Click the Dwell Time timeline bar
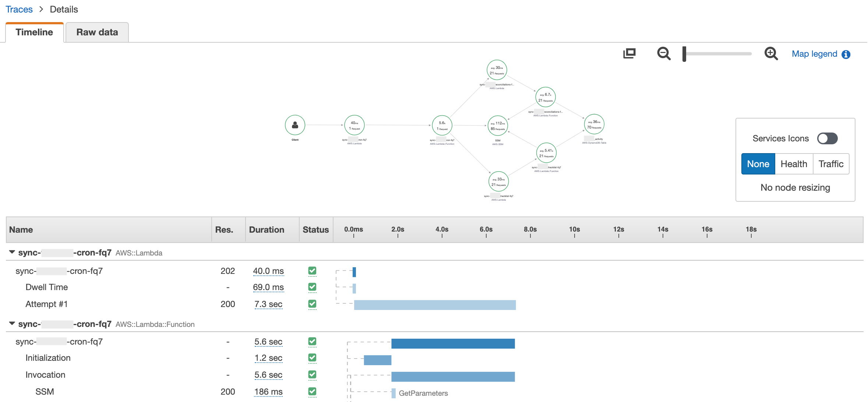868x402 pixels. (x=354, y=288)
